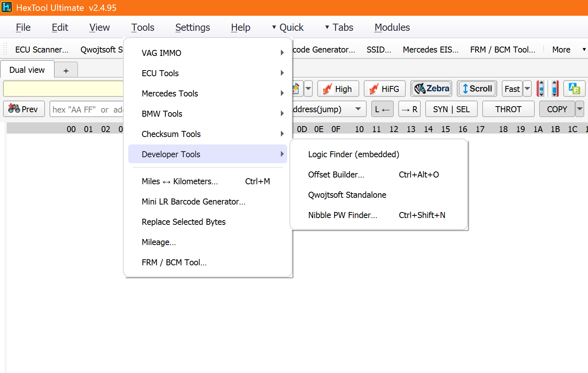
Task: Expand the BMW Tools submenu
Action: pyautogui.click(x=208, y=114)
